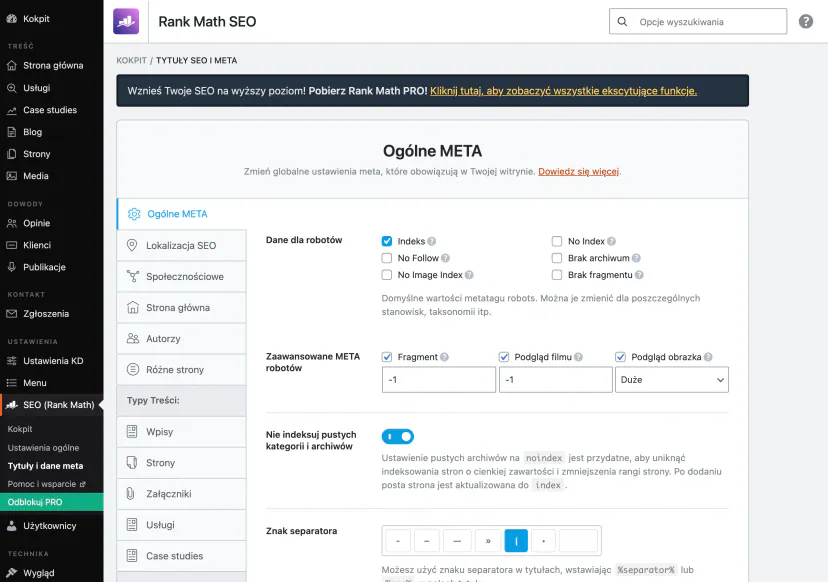This screenshot has width=828, height=582.
Task: Click the KOKPIT breadcrumb link
Action: tap(131, 61)
